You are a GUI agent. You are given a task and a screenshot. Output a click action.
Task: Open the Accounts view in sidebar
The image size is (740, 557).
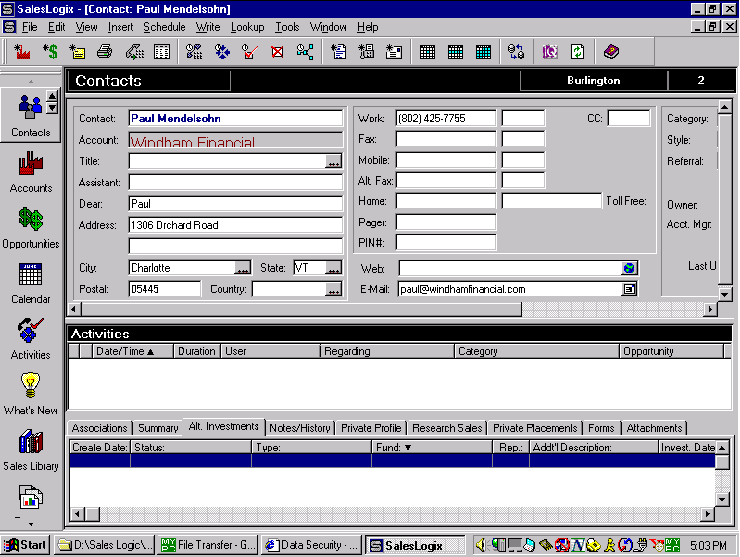tap(31, 172)
